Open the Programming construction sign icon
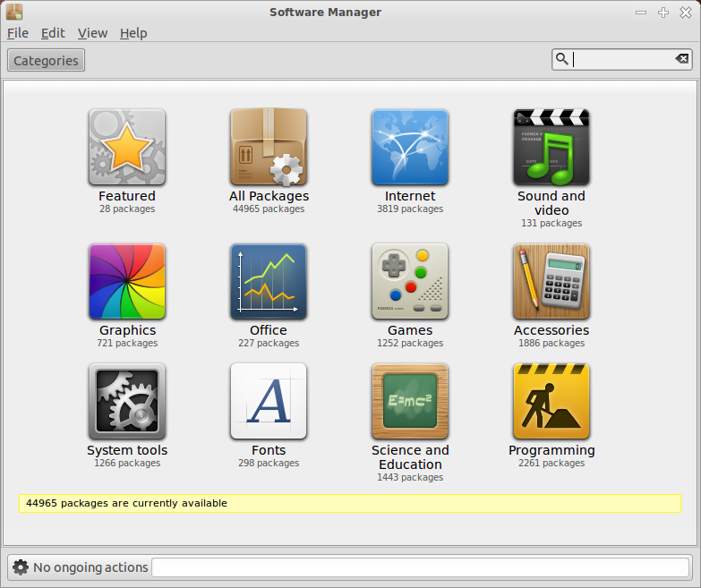This screenshot has width=701, height=588. pos(551,401)
